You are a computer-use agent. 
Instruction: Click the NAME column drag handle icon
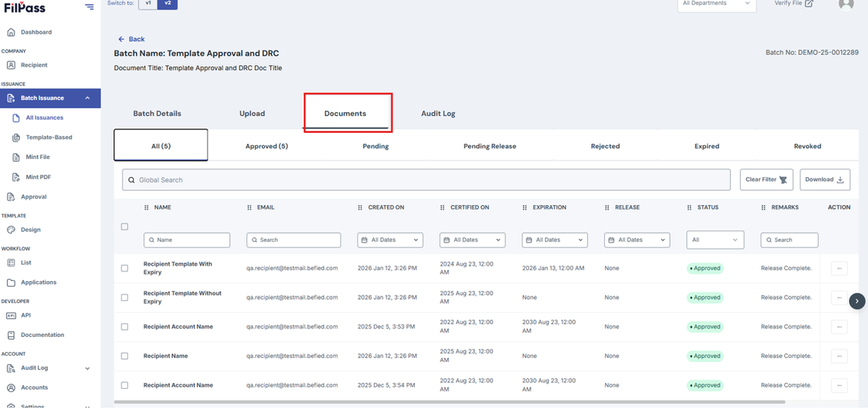[x=147, y=207]
